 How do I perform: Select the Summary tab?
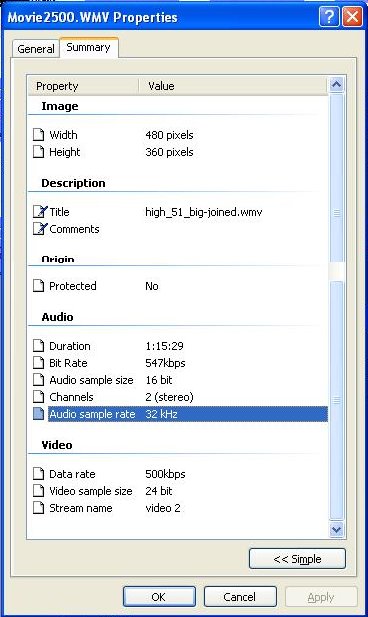[x=89, y=48]
